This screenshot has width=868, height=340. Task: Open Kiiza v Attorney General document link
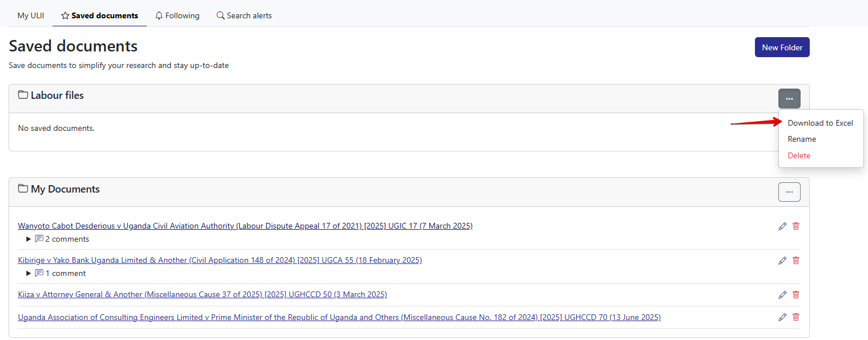(202, 295)
